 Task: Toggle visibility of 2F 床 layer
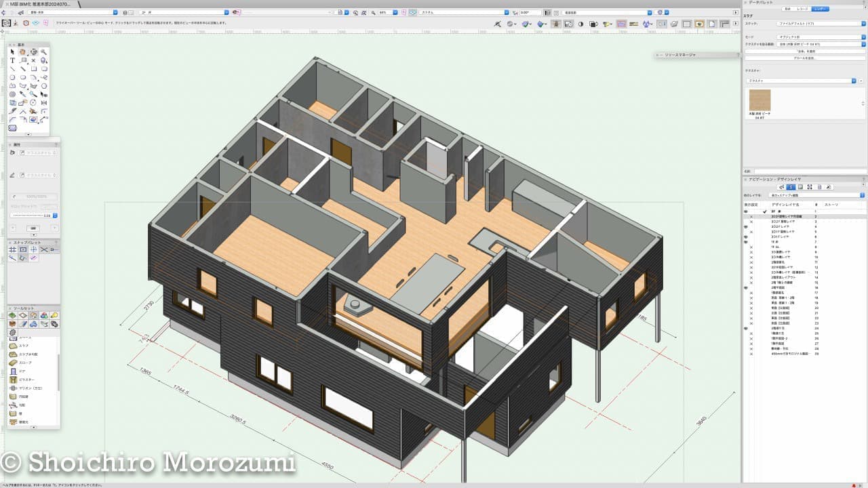(x=746, y=212)
